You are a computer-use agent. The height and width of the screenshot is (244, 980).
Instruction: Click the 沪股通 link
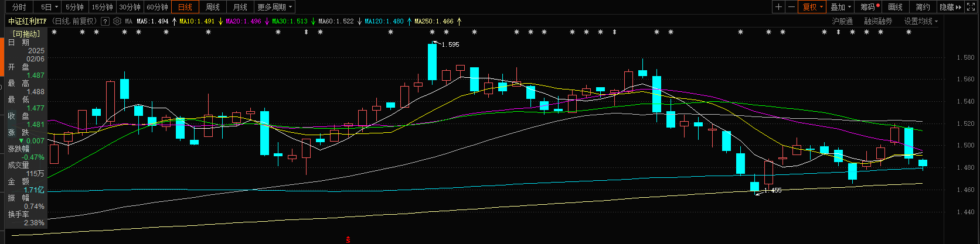(842, 21)
